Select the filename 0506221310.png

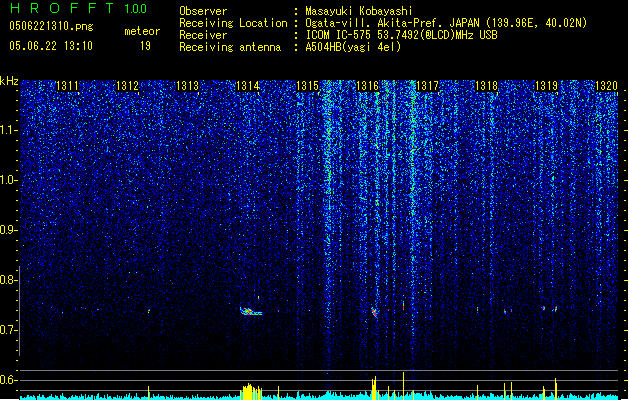click(x=51, y=26)
